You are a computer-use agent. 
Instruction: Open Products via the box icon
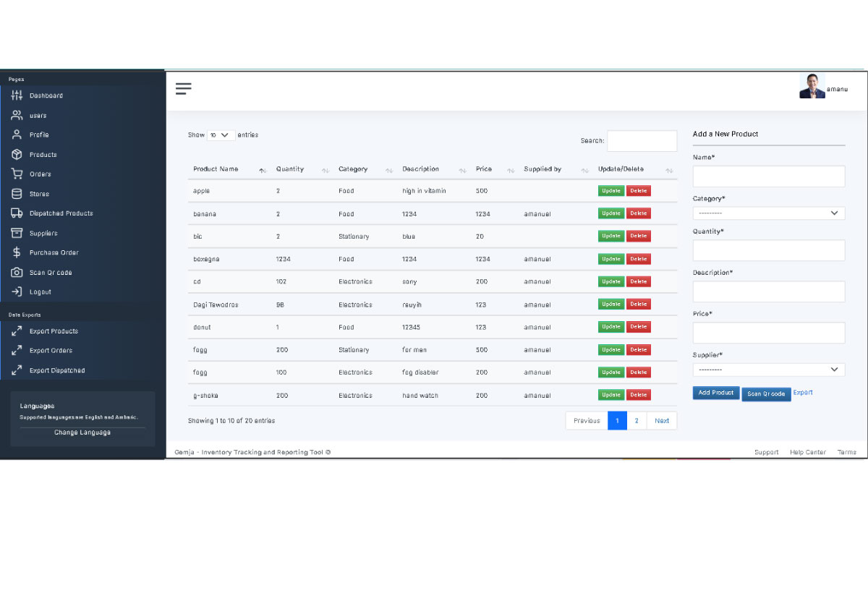click(x=17, y=155)
